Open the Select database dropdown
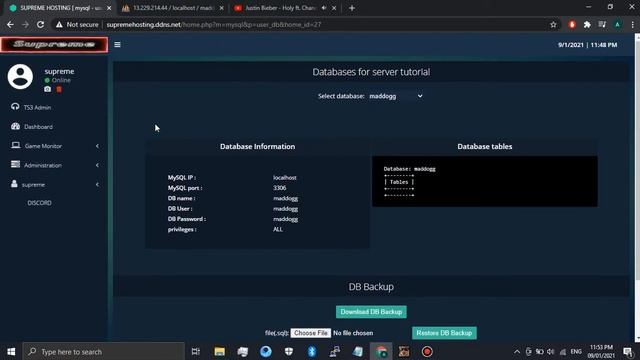This screenshot has height=360, width=640. [396, 96]
